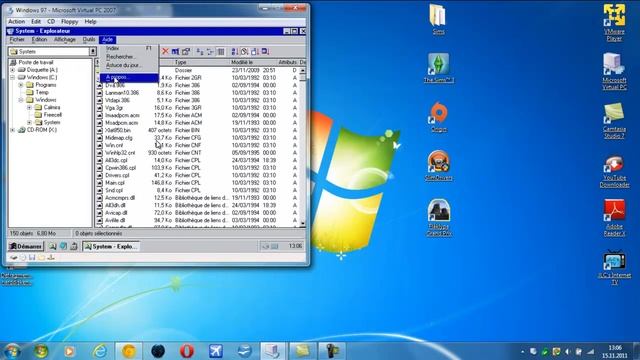Choose A propos... in Aide menu
Screen dimensions: 640x360
[x=129, y=78]
